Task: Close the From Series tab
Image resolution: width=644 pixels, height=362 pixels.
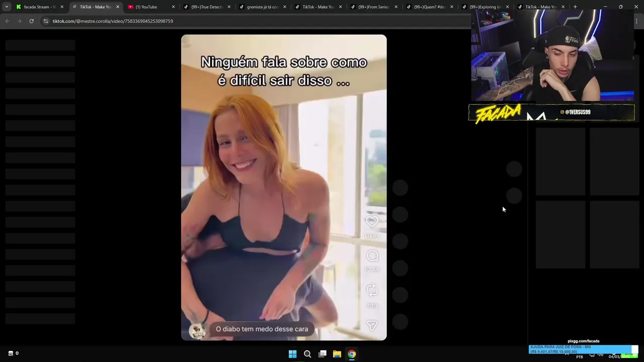Action: coord(396,7)
